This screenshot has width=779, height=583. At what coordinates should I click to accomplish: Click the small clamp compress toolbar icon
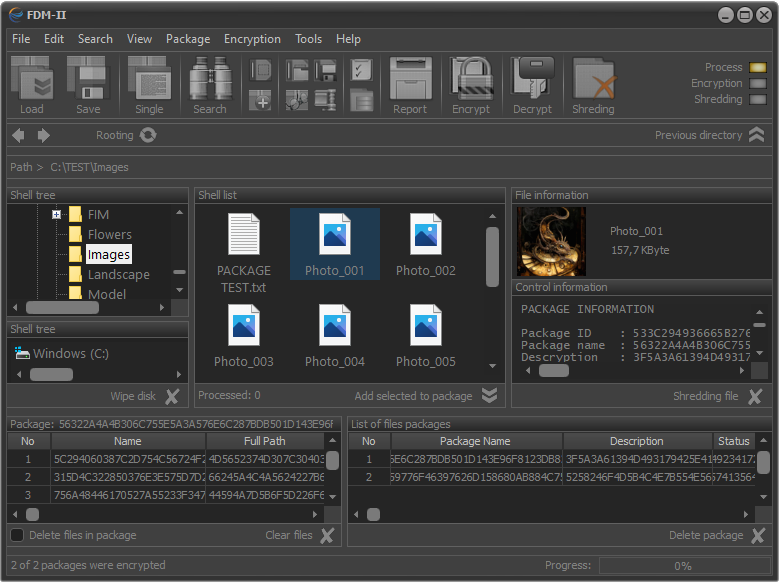click(x=325, y=100)
